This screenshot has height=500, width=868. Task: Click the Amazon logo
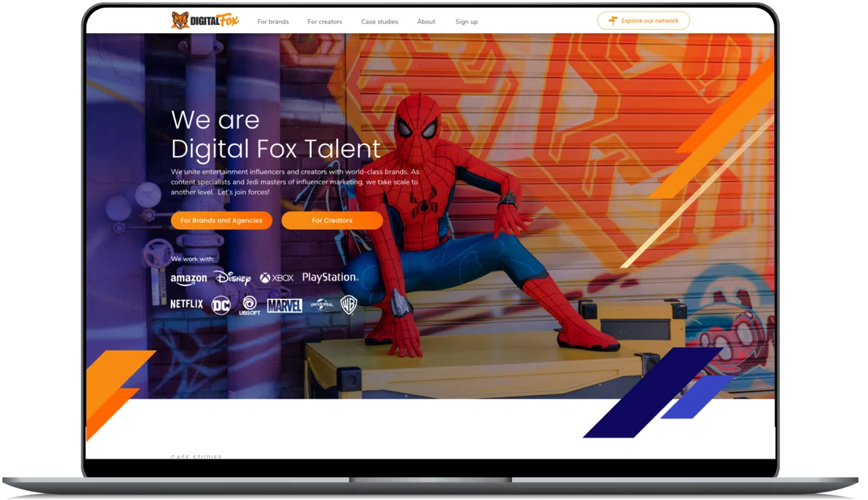click(189, 279)
